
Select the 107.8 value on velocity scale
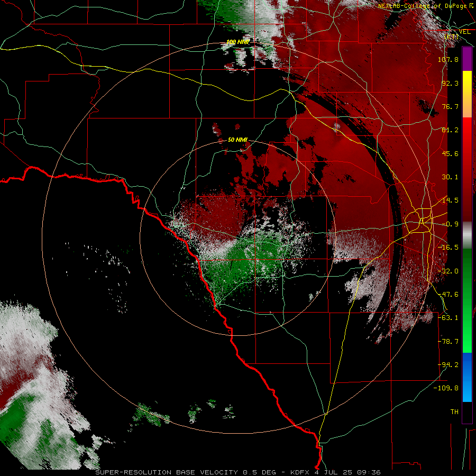(x=448, y=59)
